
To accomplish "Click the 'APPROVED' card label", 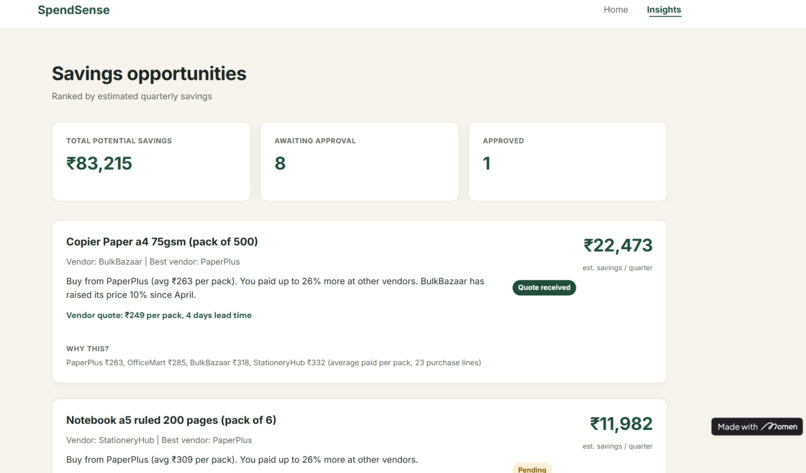I will (x=503, y=141).
